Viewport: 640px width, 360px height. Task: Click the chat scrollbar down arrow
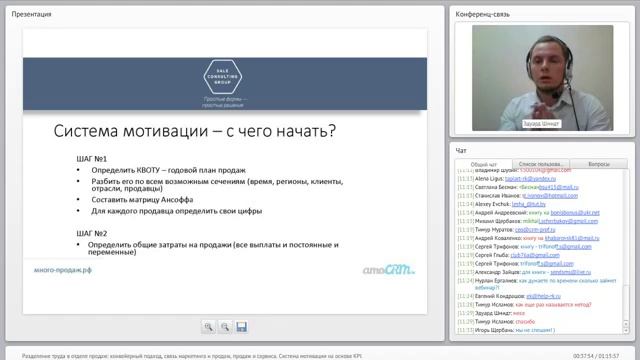coord(626,331)
